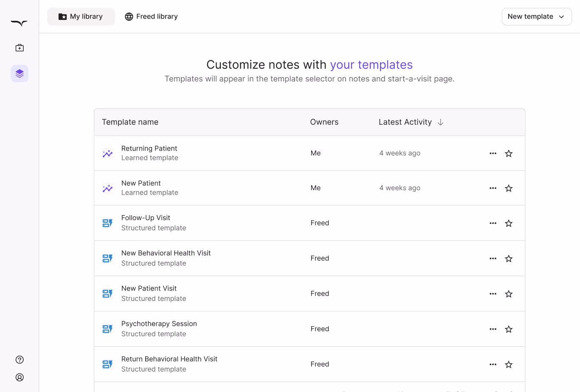Click the Freed bird logo
Viewport: 580px width, 392px height.
tap(19, 23)
